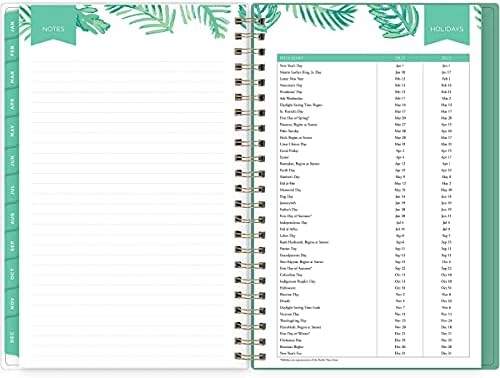The image size is (500, 378).
Task: Click the New Year's Day row
Action: point(373,66)
